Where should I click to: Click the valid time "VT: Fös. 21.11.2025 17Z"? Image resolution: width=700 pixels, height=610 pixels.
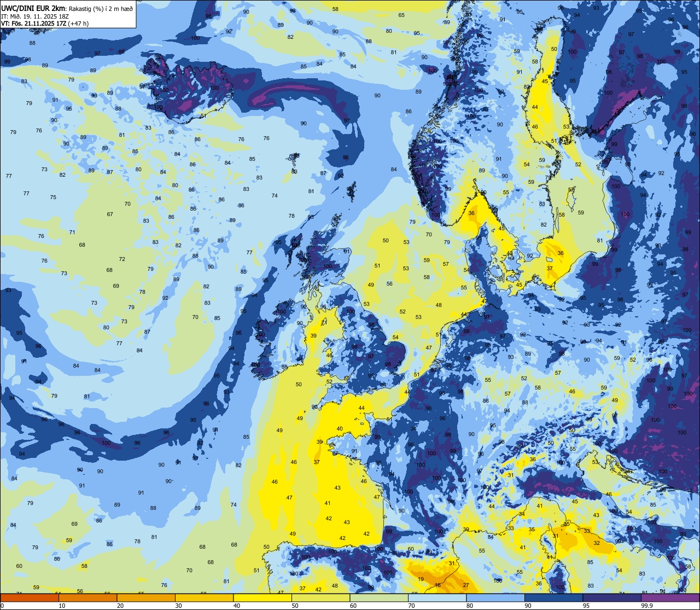[x=34, y=24]
